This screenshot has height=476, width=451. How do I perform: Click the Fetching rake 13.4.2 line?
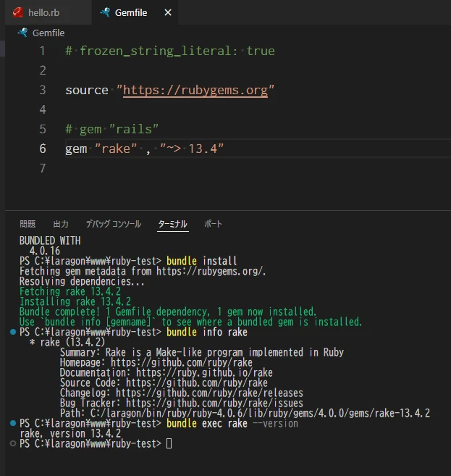[x=70, y=291]
